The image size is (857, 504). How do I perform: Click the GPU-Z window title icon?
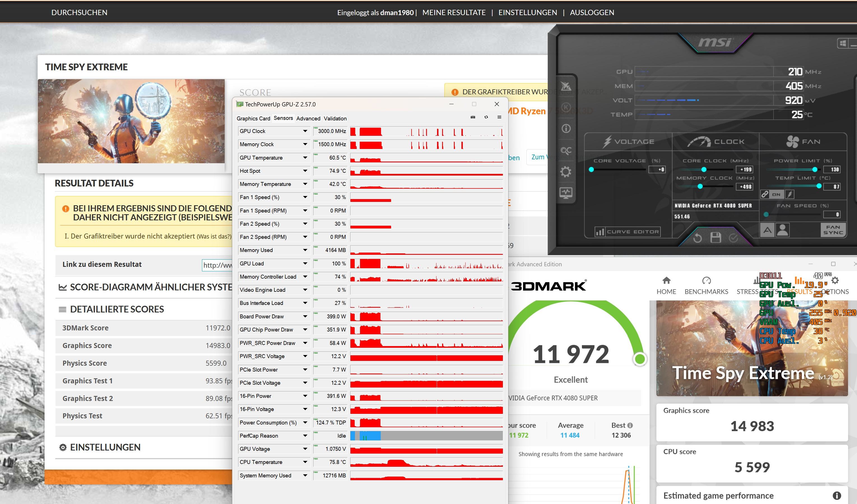(240, 104)
